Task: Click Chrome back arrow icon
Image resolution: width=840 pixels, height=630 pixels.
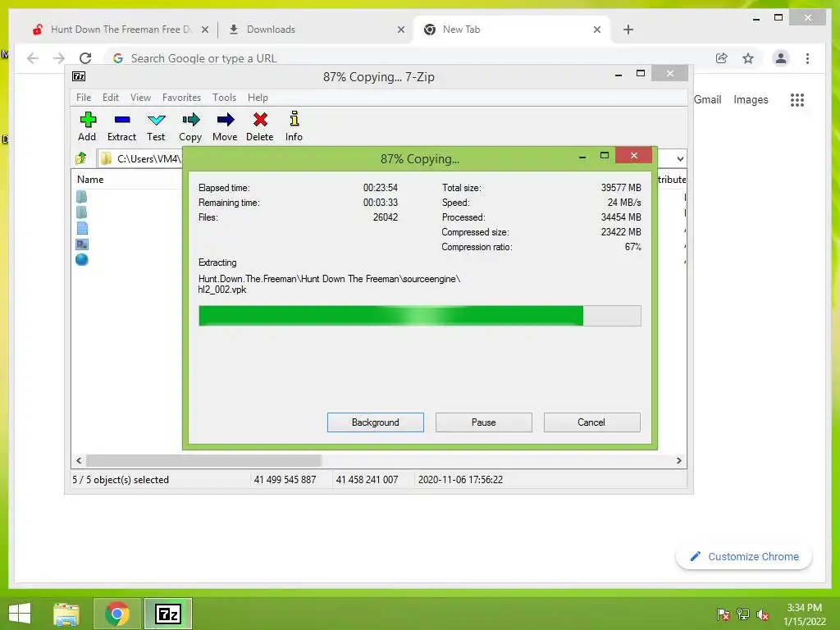Action: point(33,58)
